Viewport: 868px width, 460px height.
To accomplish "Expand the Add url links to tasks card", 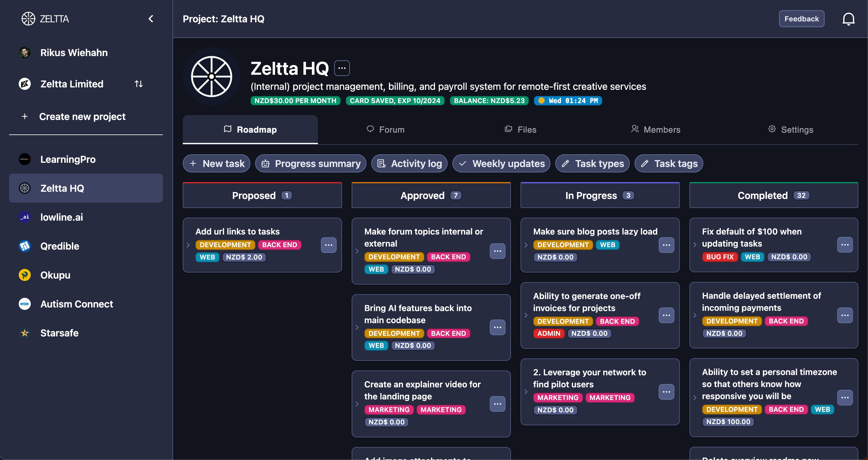I will click(188, 245).
